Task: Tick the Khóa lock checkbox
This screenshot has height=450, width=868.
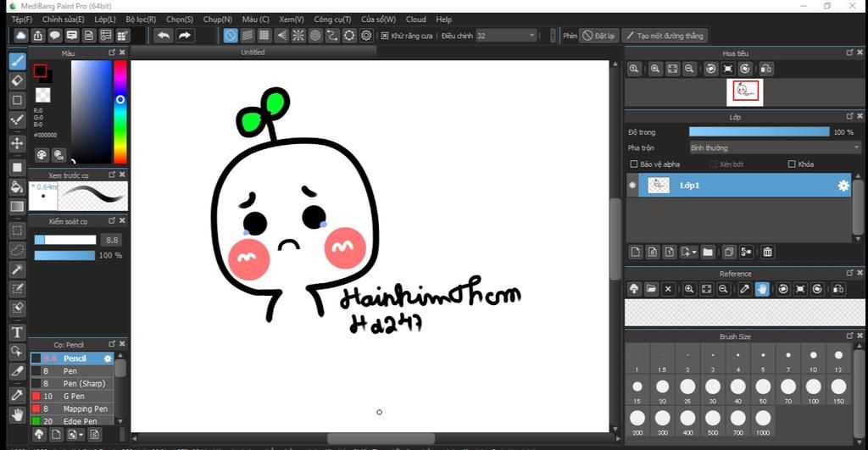Action: 792,164
